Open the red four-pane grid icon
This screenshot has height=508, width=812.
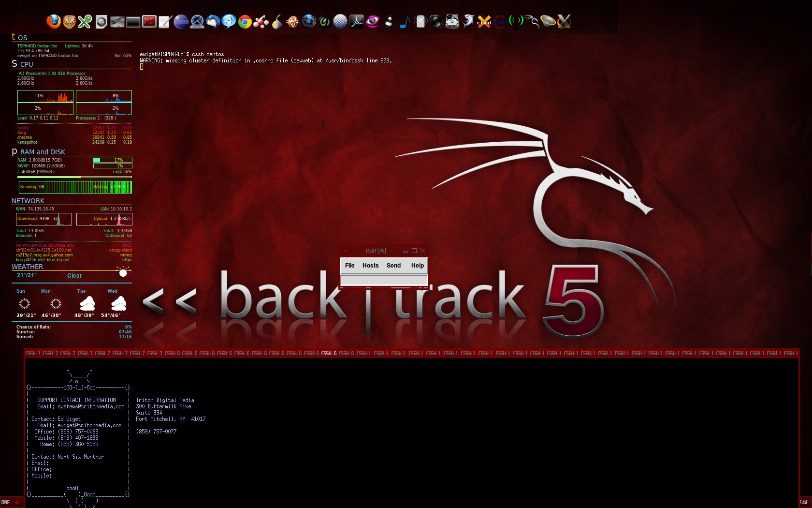(x=149, y=21)
